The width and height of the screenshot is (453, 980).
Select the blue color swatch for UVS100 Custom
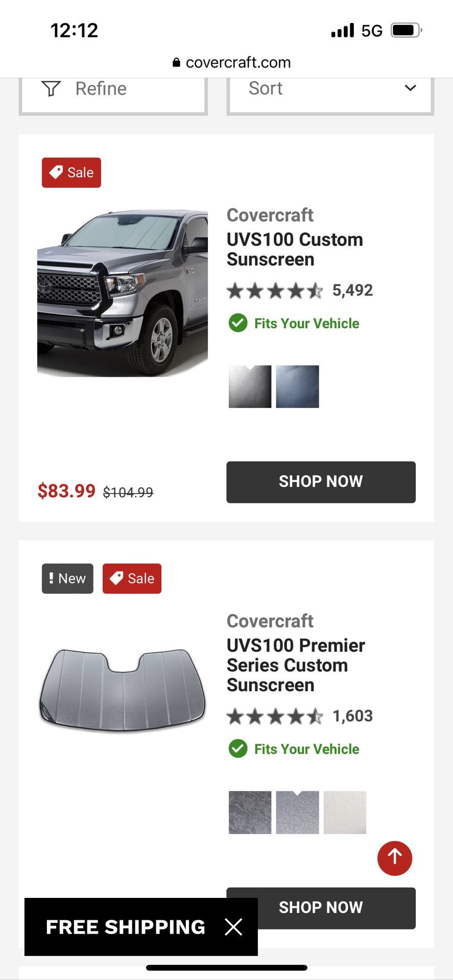tap(297, 386)
